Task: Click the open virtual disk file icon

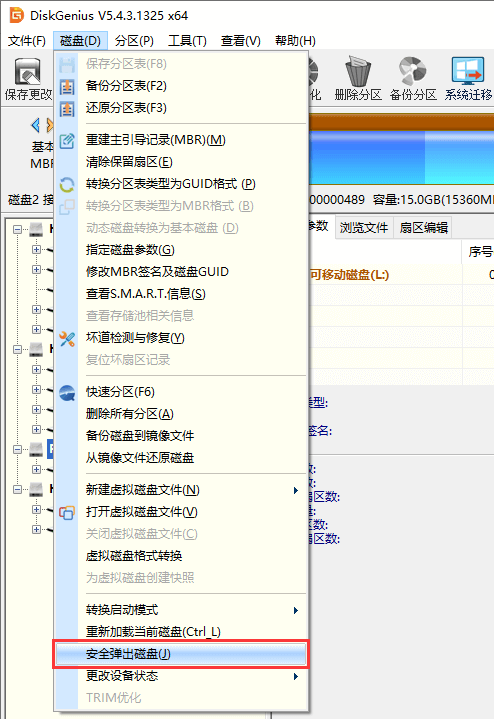Action: tap(67, 512)
